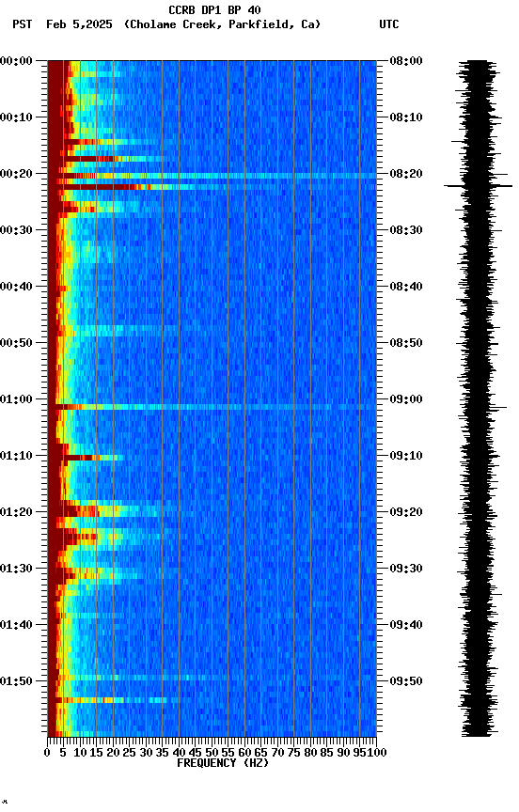Click the PST time label 01:10
This screenshot has height=812, width=519.
16,456
